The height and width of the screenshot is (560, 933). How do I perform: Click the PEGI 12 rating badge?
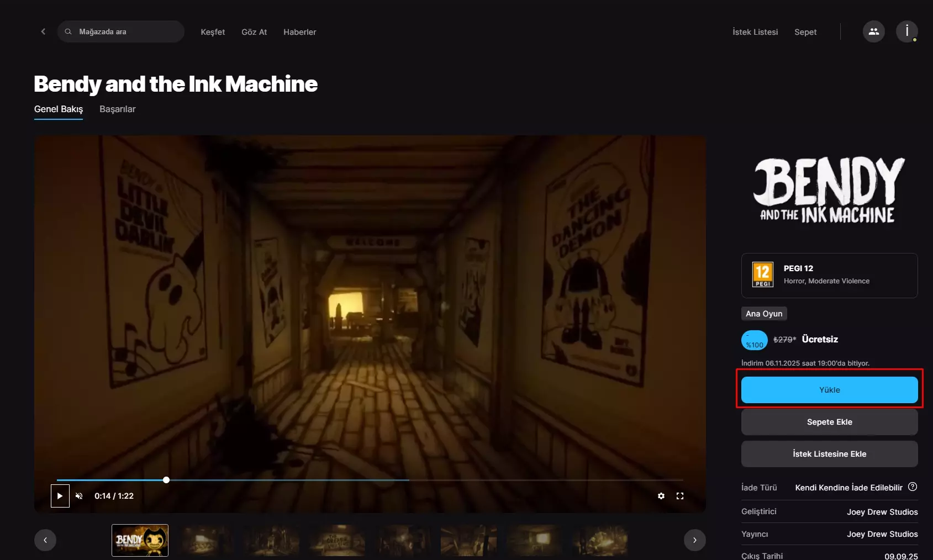point(763,274)
